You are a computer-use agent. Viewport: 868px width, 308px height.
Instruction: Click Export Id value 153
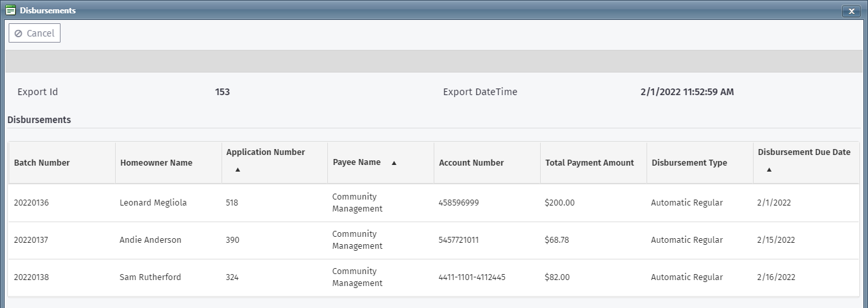pos(223,92)
